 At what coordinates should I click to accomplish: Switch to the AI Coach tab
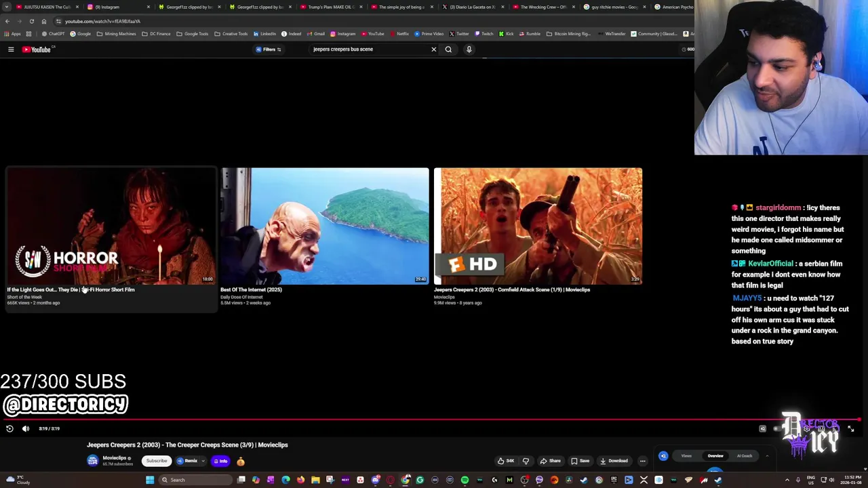[745, 456]
